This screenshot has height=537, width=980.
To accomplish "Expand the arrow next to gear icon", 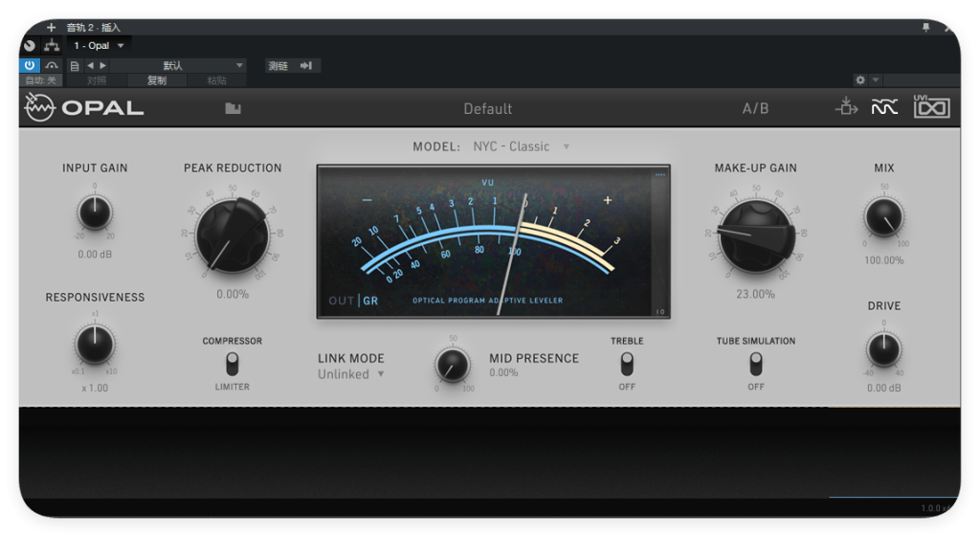I will [875, 80].
